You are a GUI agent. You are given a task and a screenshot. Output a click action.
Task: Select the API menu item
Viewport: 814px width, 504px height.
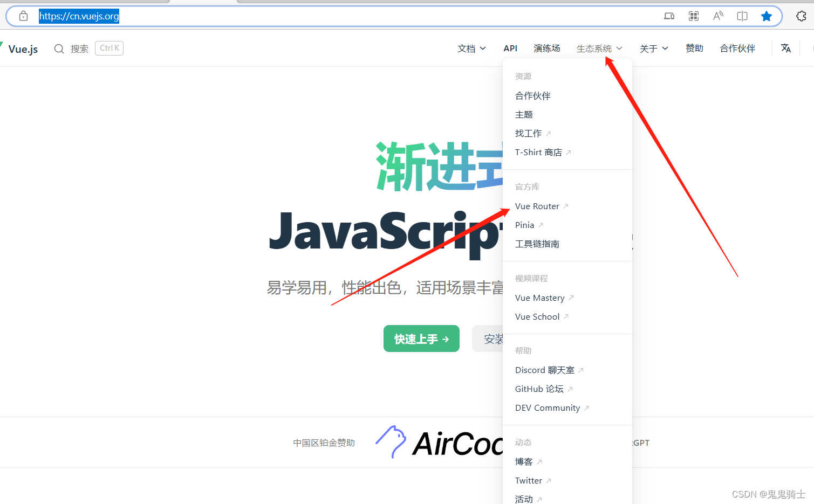(510, 48)
